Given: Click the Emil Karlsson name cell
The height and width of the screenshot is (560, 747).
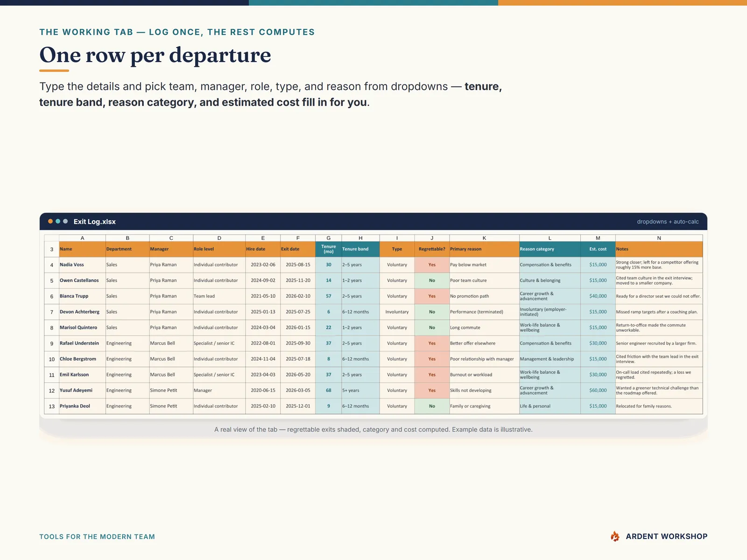Looking at the screenshot, I should [82, 375].
